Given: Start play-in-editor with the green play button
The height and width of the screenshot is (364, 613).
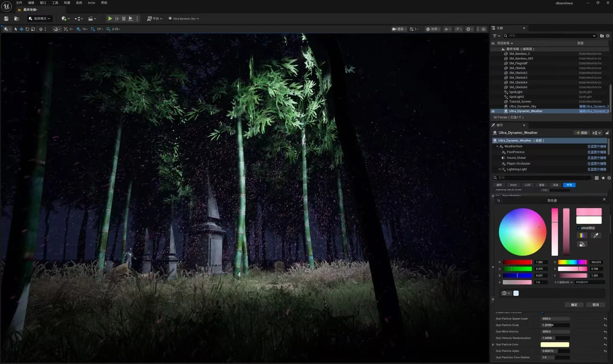Looking at the screenshot, I should coord(110,18).
